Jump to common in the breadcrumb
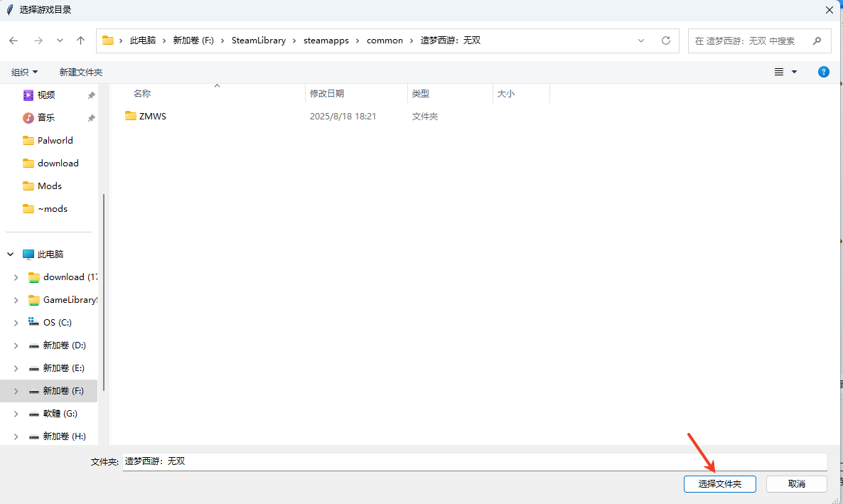Screen dimensions: 843x504 click(x=385, y=41)
